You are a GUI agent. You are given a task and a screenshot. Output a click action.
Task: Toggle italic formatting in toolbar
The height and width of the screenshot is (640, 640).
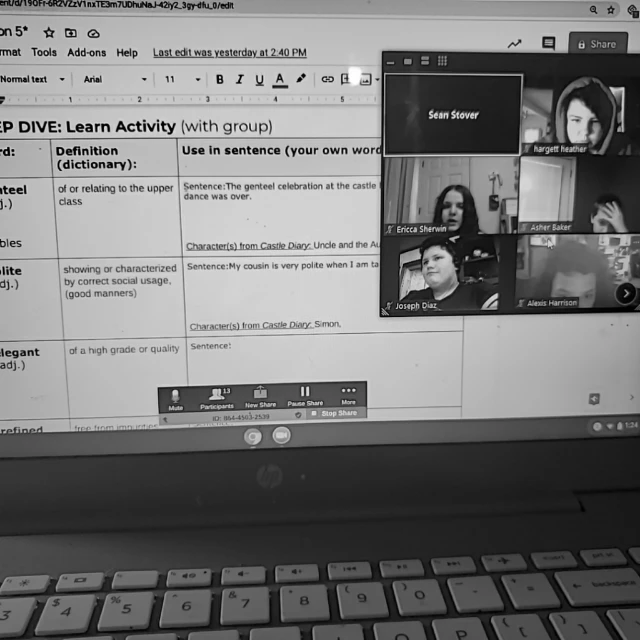click(240, 79)
